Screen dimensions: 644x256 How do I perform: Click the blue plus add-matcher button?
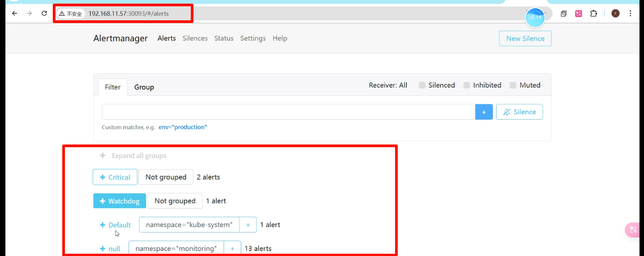[x=484, y=112]
